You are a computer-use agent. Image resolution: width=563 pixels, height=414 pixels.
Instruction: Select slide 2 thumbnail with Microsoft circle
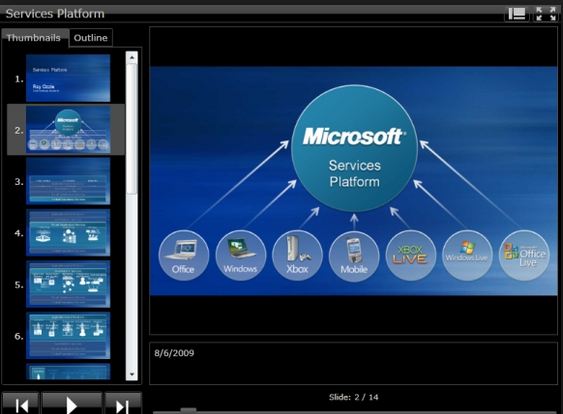pos(68,130)
